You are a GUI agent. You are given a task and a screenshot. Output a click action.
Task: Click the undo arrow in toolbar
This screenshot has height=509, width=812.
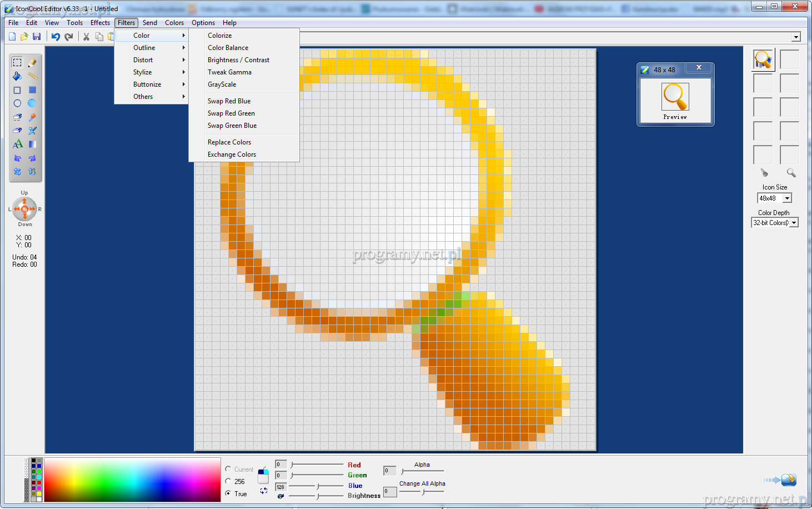pyautogui.click(x=56, y=37)
